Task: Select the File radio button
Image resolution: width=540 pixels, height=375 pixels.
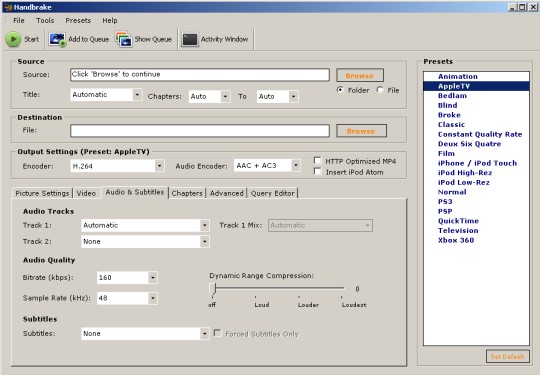Action: click(x=380, y=90)
